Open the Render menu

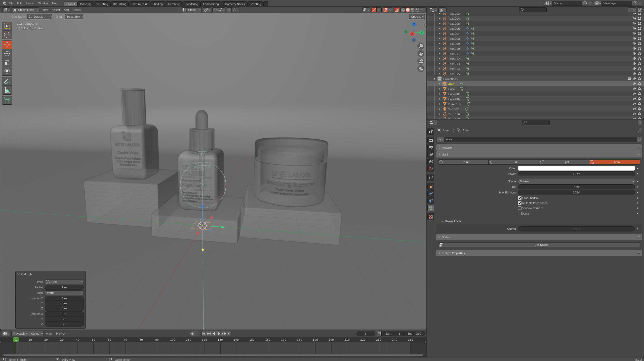30,3
